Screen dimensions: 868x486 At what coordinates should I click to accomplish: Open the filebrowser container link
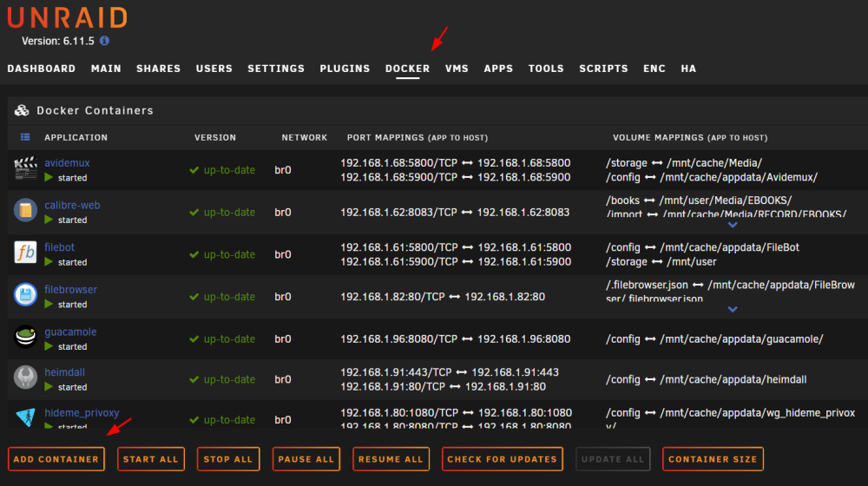tap(70, 289)
